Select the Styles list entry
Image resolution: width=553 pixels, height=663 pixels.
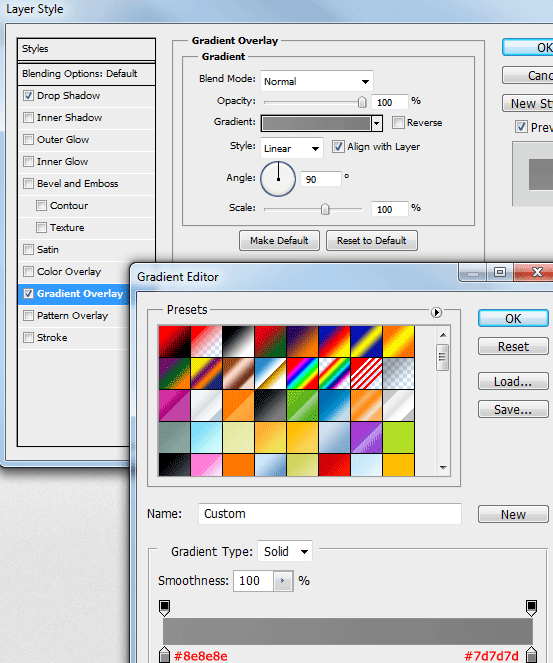[86, 49]
